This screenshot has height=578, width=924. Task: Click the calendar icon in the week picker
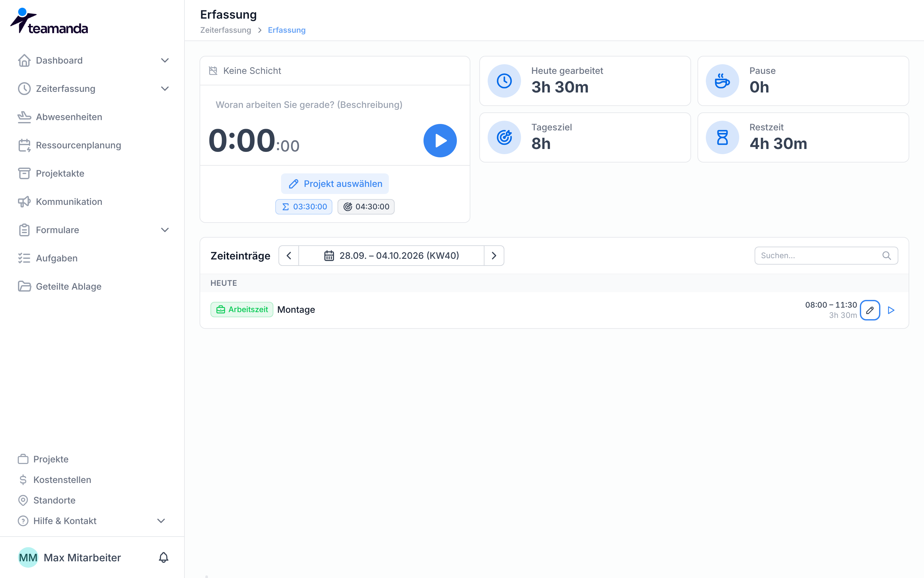[x=329, y=255]
